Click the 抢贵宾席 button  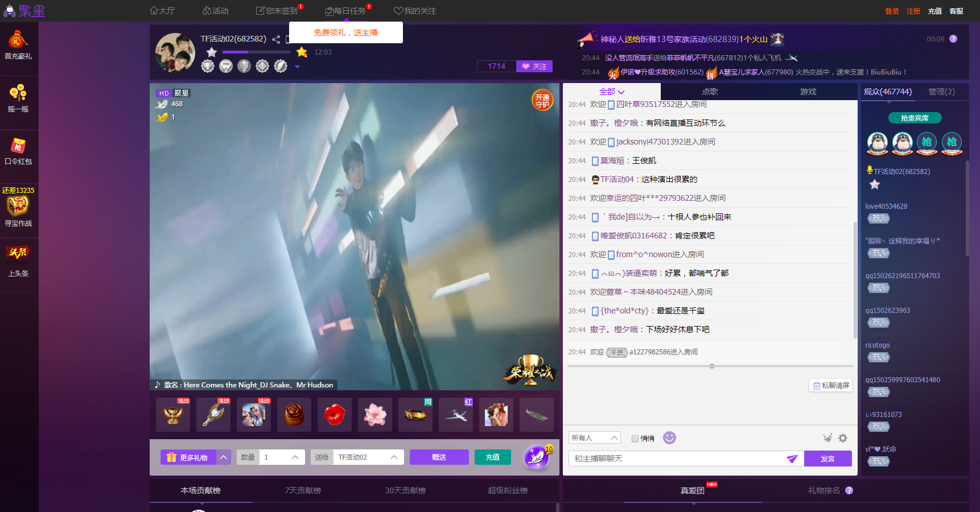915,118
